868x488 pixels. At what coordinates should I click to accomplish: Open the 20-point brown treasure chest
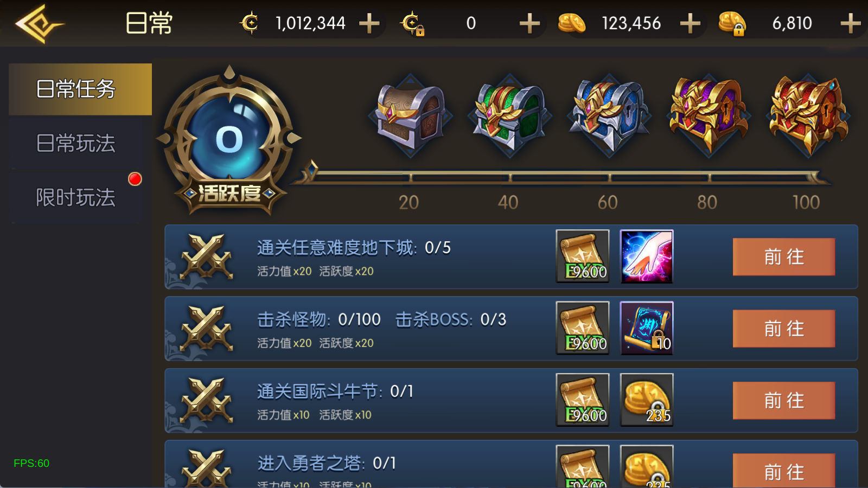(x=411, y=115)
